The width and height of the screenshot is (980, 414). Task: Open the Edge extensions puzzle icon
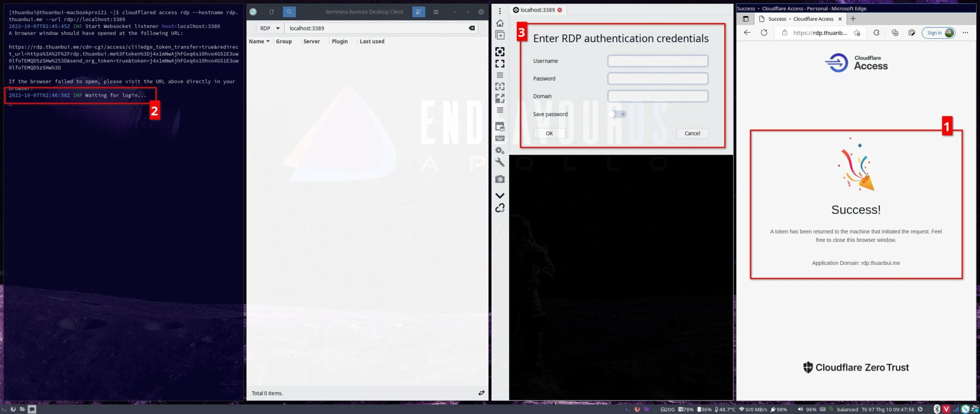tap(876, 33)
